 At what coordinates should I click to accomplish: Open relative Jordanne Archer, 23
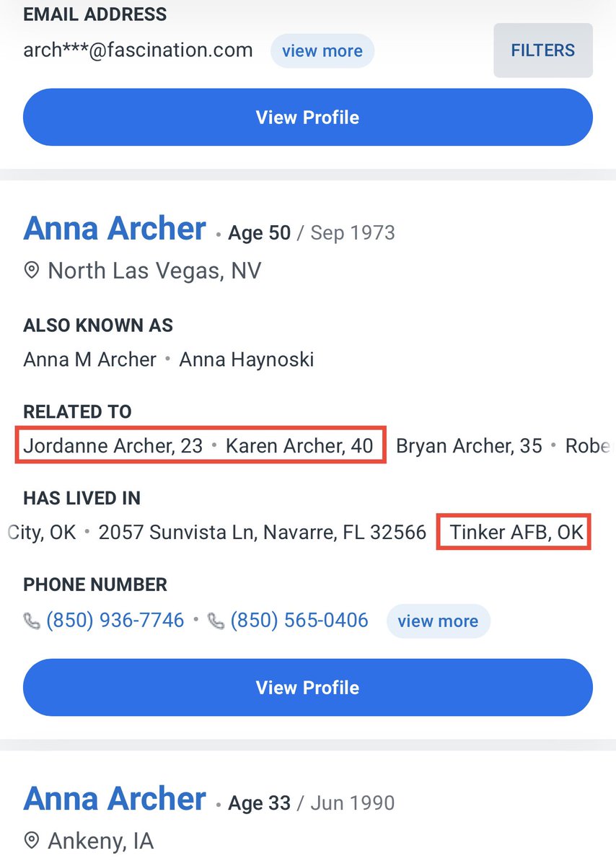[113, 446]
